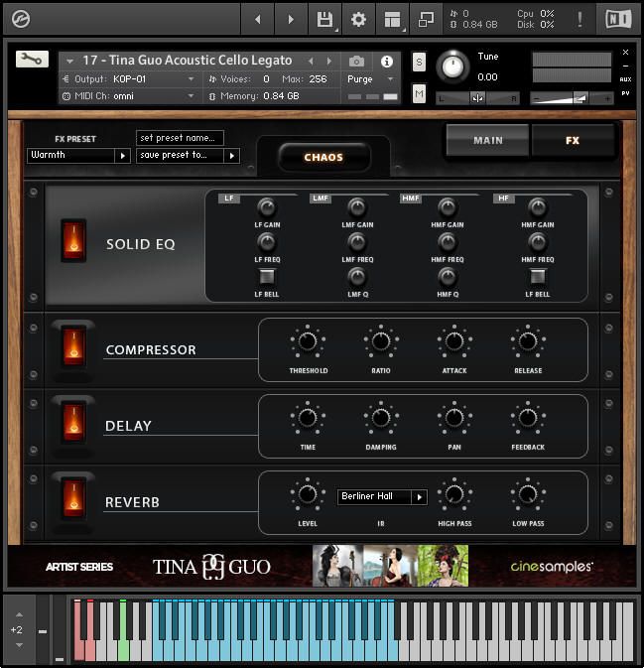Click the Native Instruments NI logo
This screenshot has height=668, width=644.
pos(618,19)
